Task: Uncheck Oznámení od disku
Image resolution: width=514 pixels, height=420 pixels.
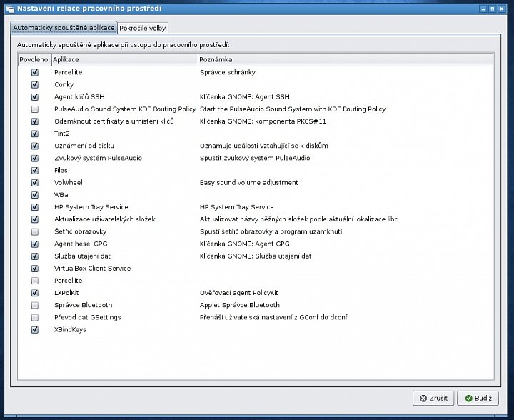Action: (x=35, y=146)
